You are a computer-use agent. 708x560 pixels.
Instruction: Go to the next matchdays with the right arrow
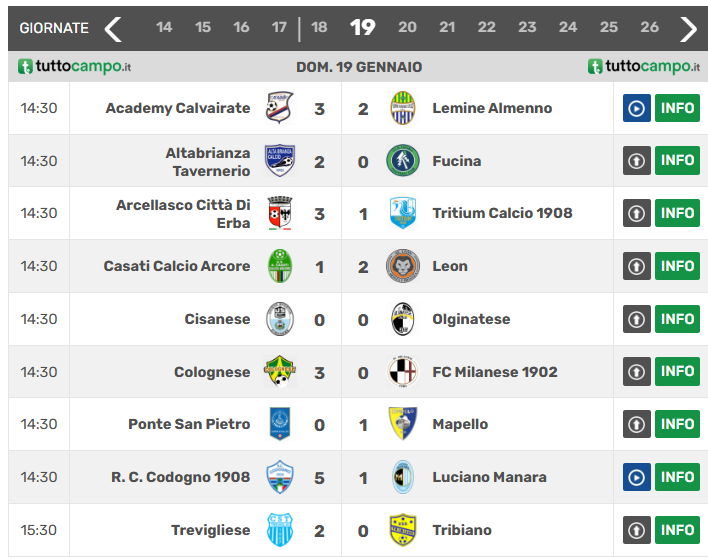tap(688, 29)
